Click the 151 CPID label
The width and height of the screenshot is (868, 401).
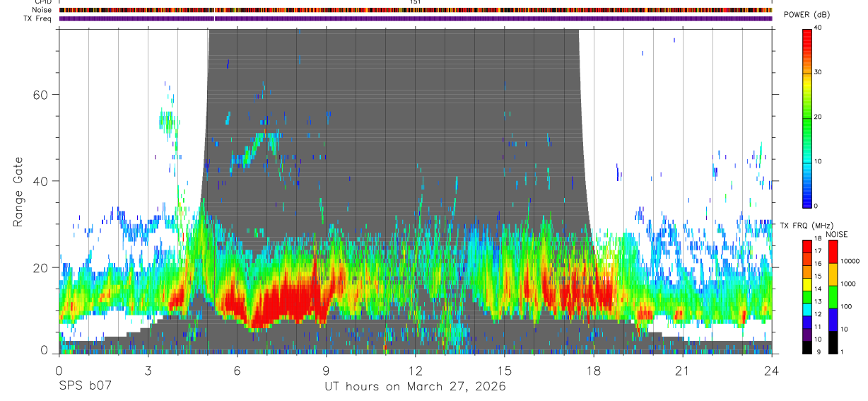(x=415, y=2)
